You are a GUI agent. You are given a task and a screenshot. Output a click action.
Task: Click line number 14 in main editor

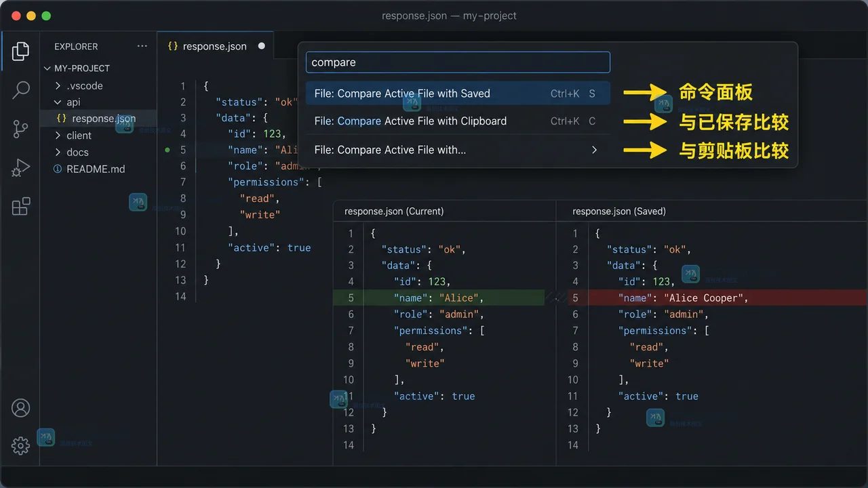[x=180, y=296]
